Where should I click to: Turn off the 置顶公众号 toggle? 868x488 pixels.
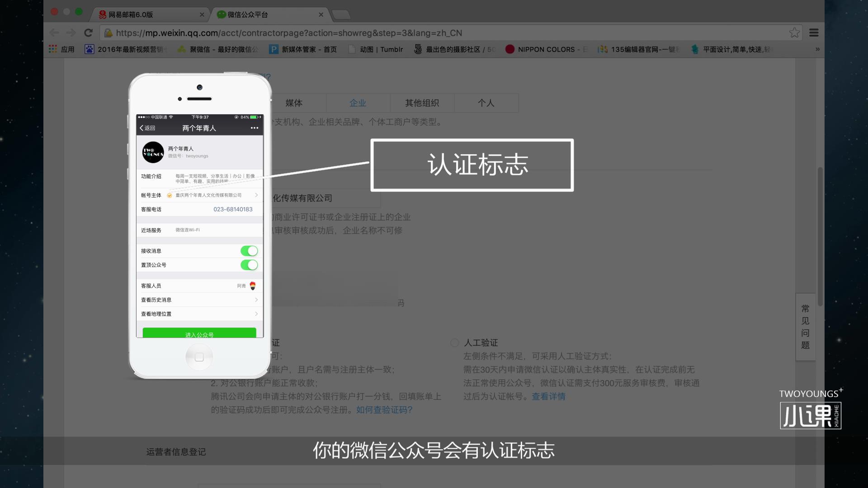pyautogui.click(x=249, y=265)
